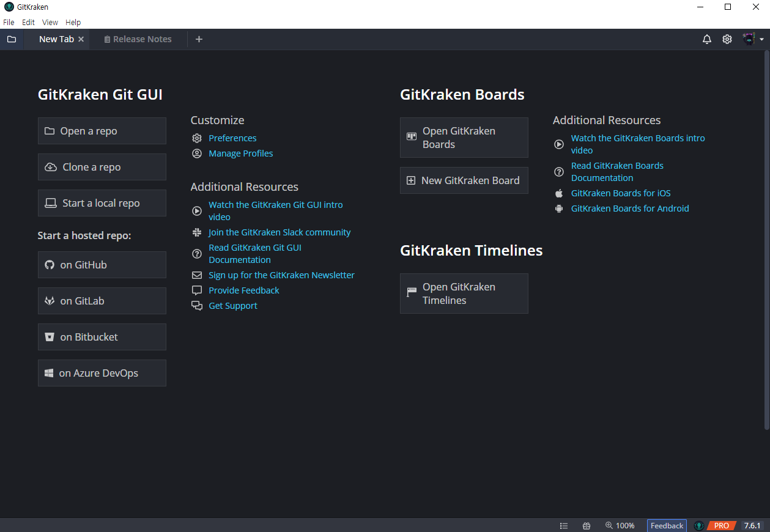The height and width of the screenshot is (532, 770).
Task: Open the repository management folder icon
Action: [x=12, y=39]
